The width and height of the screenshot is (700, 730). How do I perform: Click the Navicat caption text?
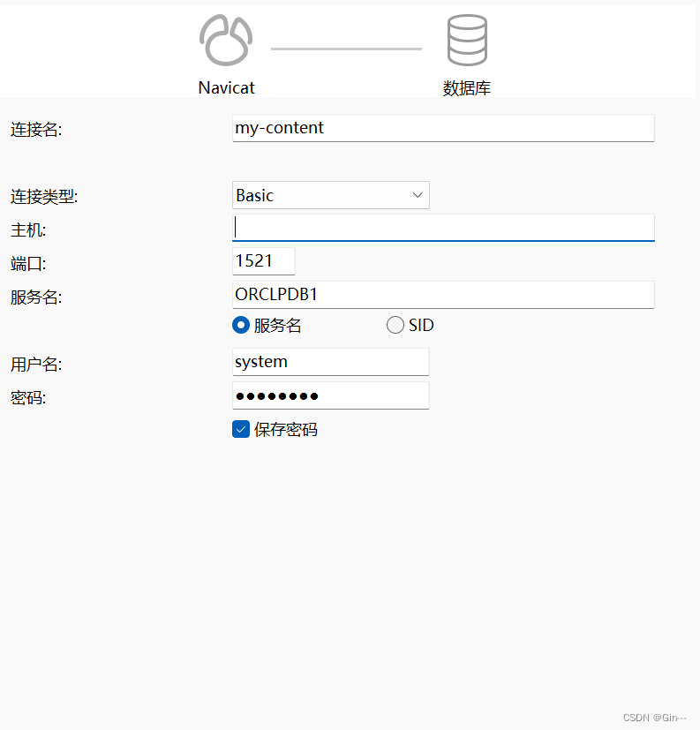[x=227, y=87]
